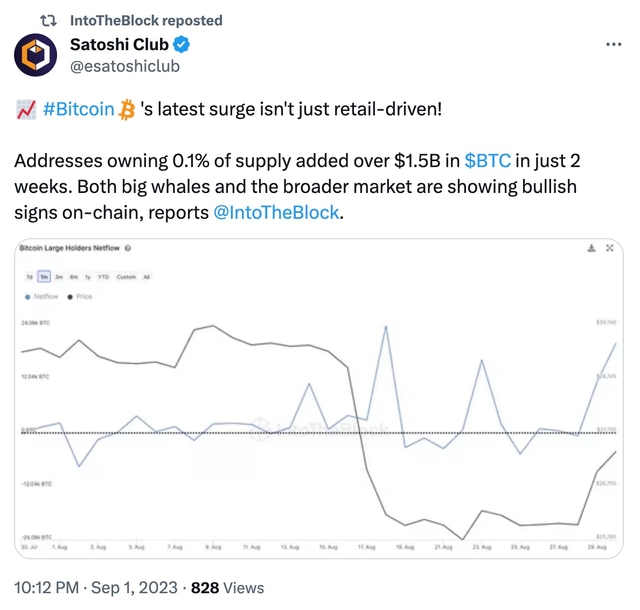Open the #Bitcoin hashtag link
The width and height of the screenshot is (640, 610).
pyautogui.click(x=79, y=109)
